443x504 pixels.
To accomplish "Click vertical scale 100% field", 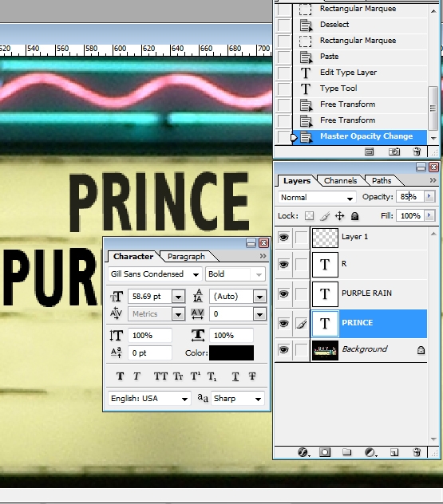I will point(150,335).
